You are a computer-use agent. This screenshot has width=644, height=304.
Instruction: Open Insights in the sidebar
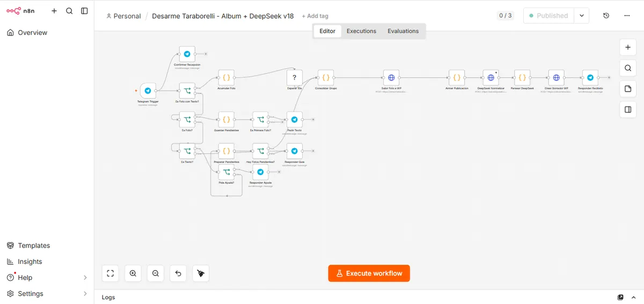click(x=47, y=262)
